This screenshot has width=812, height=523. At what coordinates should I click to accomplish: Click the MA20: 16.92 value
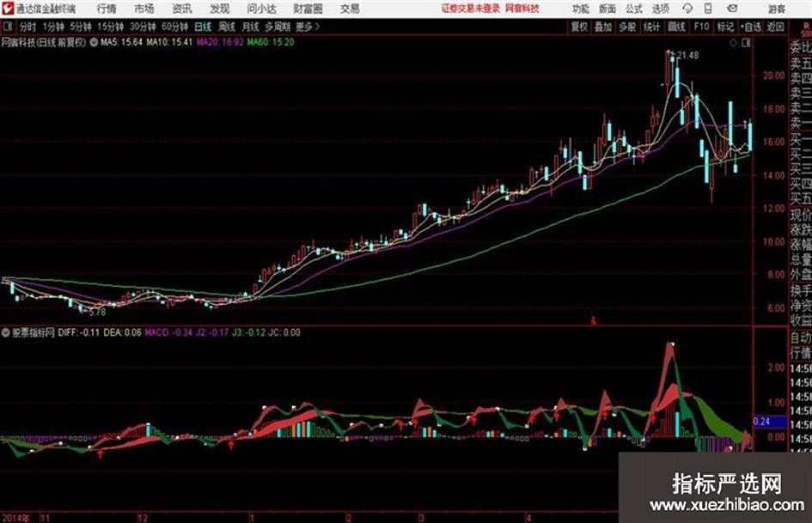[220, 42]
